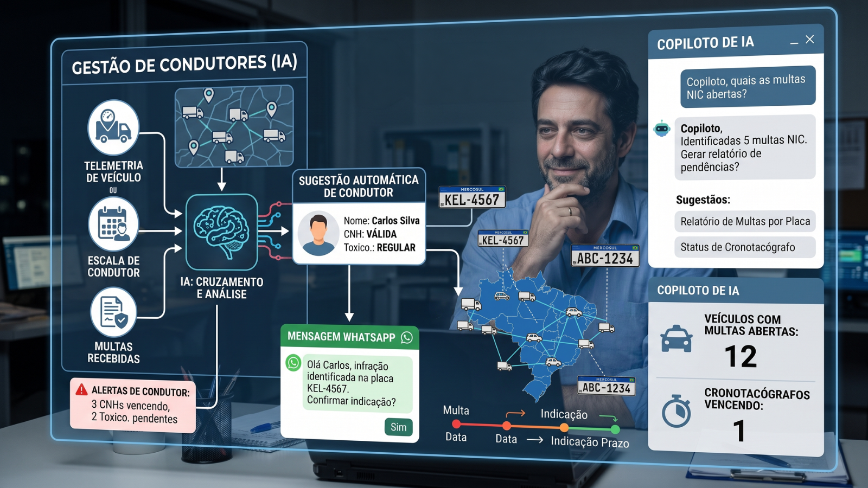Click the AI brain analysis icon
868x488 pixels.
(x=221, y=232)
